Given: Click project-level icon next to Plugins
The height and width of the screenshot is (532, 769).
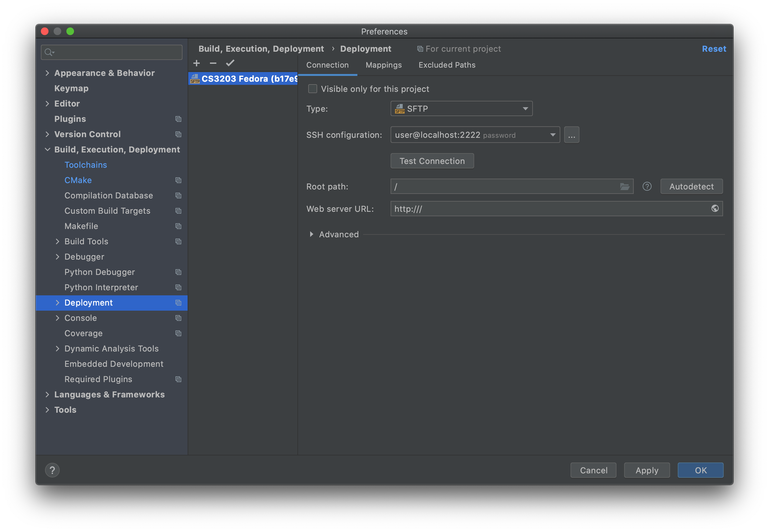Looking at the screenshot, I should click(178, 119).
